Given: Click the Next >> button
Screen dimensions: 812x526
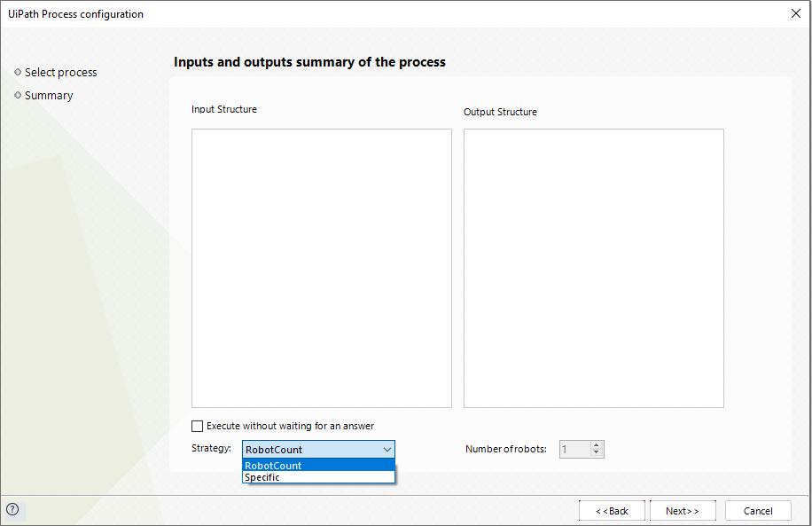Looking at the screenshot, I should (683, 511).
